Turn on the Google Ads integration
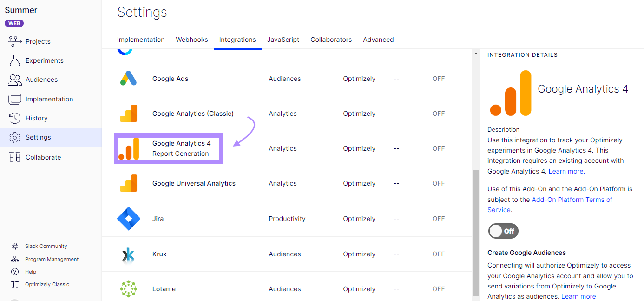644x301 pixels. tap(438, 79)
